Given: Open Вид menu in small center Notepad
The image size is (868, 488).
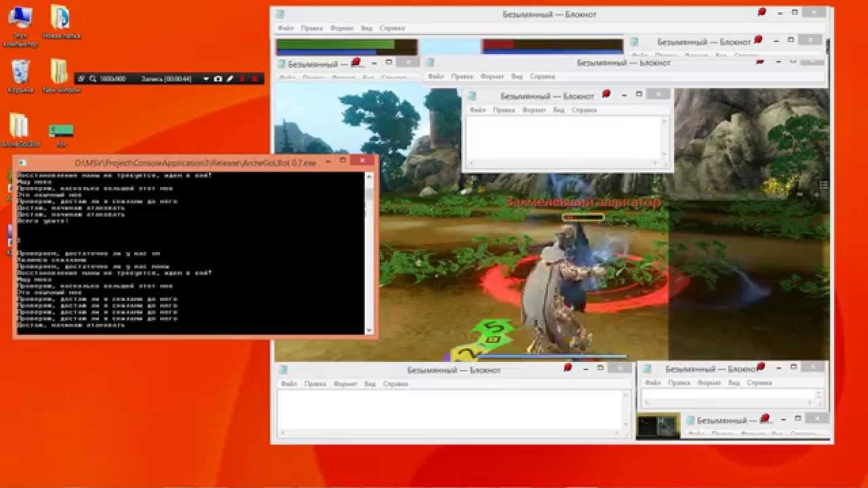Looking at the screenshot, I should tap(559, 110).
